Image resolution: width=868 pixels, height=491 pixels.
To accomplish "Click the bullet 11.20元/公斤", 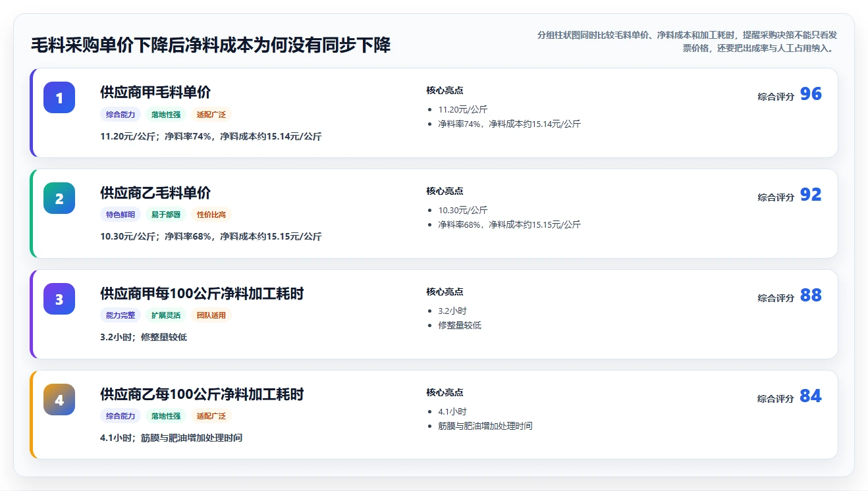I will [x=463, y=109].
